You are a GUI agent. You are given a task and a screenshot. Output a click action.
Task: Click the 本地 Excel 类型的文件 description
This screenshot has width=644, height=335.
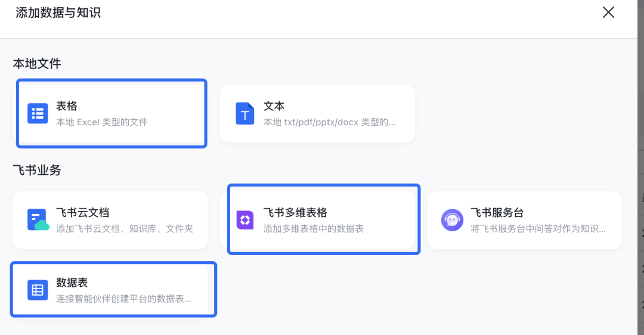click(102, 122)
